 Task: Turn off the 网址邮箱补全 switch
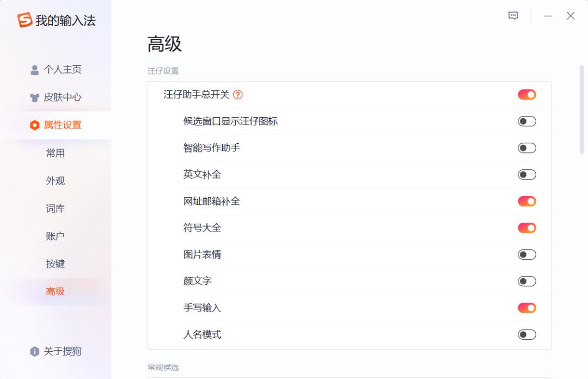[526, 201]
